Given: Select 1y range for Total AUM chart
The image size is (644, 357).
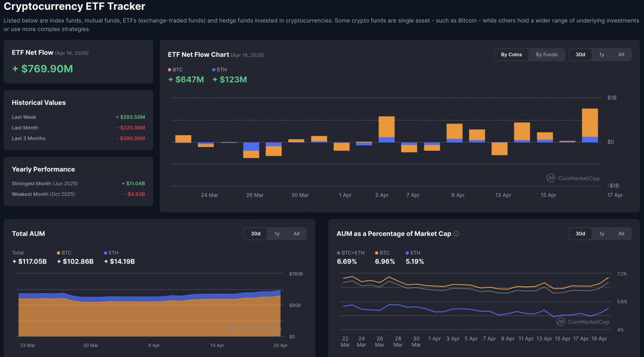Looking at the screenshot, I should (x=277, y=234).
